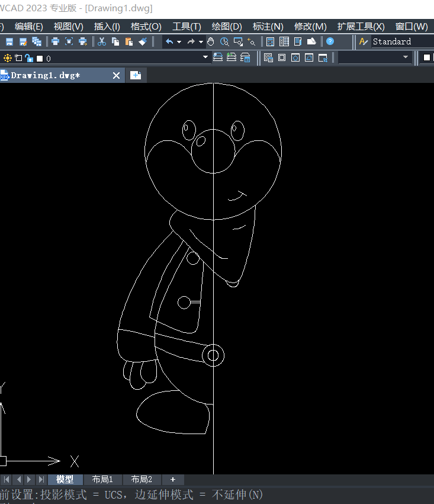Open the Tool Palettes icon
Screen dimensions: 434x504
[x=298, y=41]
